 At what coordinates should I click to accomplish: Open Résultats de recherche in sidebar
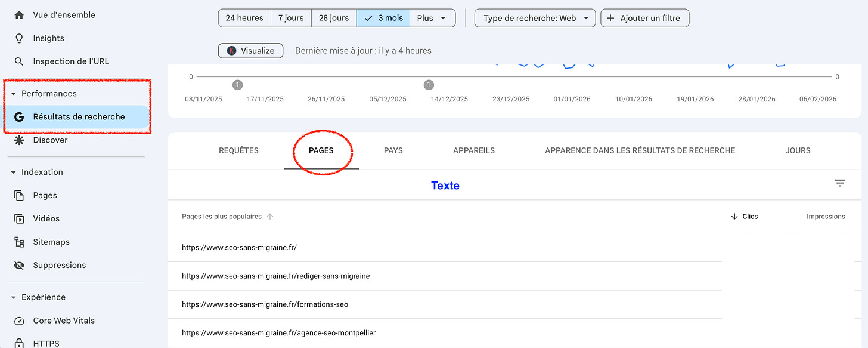click(79, 117)
